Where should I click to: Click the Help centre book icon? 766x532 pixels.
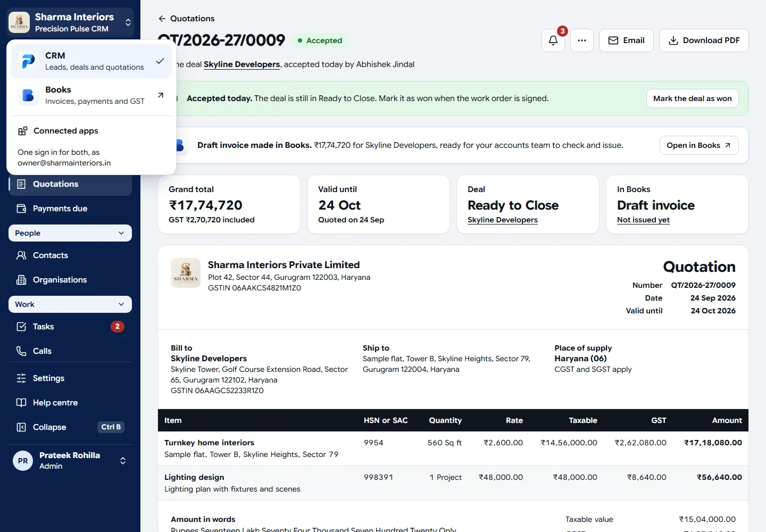click(21, 403)
